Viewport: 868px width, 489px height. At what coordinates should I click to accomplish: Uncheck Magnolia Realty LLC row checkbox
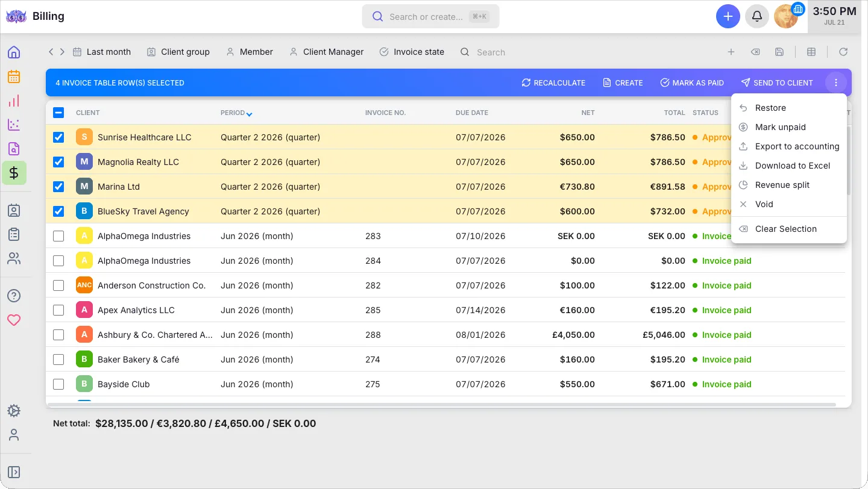click(58, 162)
